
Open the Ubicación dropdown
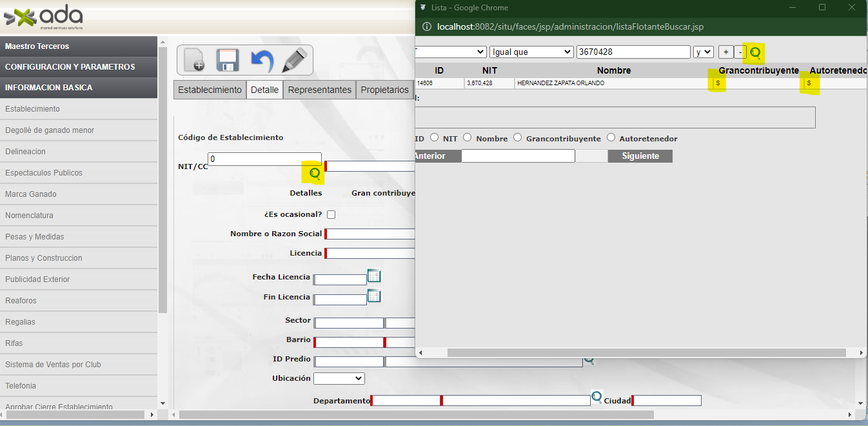coord(339,378)
